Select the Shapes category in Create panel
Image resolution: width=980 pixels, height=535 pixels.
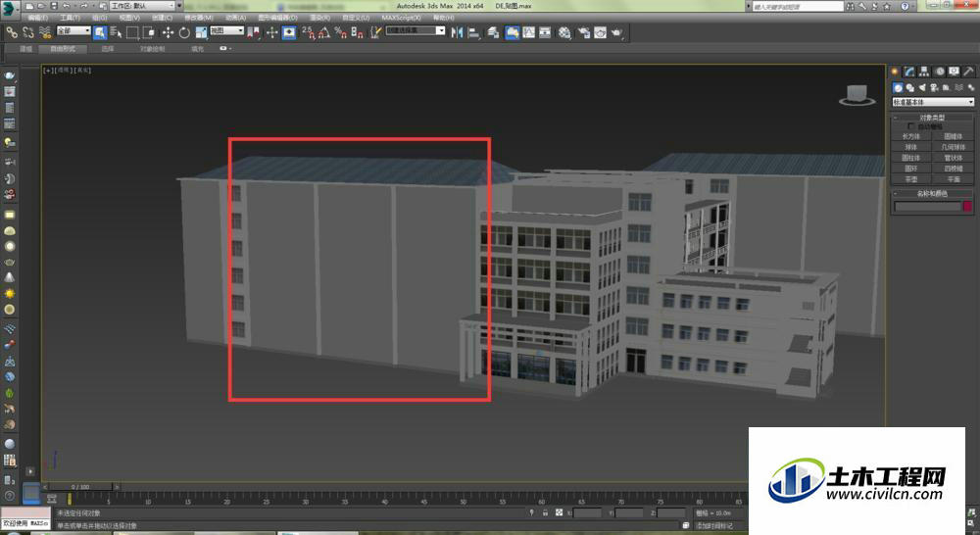pyautogui.click(x=909, y=87)
